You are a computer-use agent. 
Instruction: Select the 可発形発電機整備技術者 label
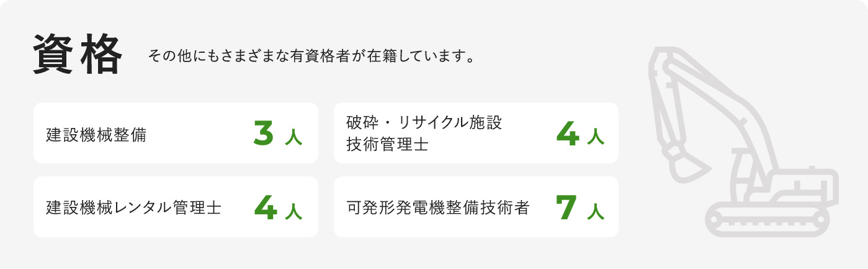(438, 207)
